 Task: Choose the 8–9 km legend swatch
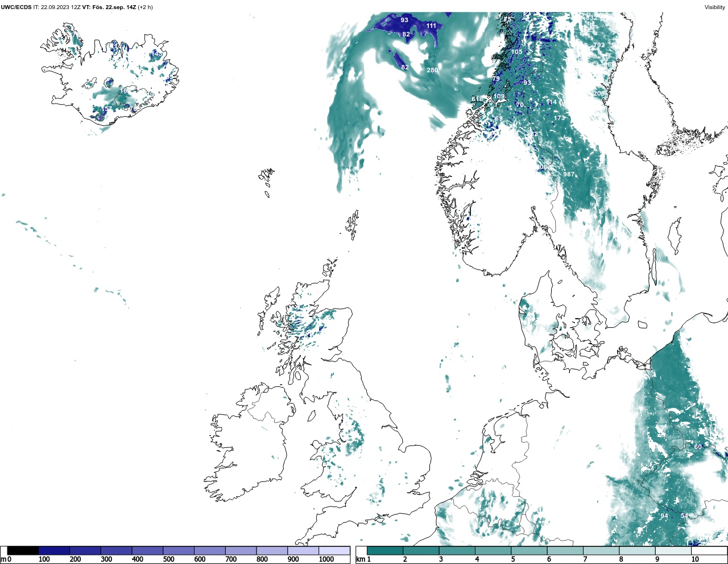coord(637,551)
